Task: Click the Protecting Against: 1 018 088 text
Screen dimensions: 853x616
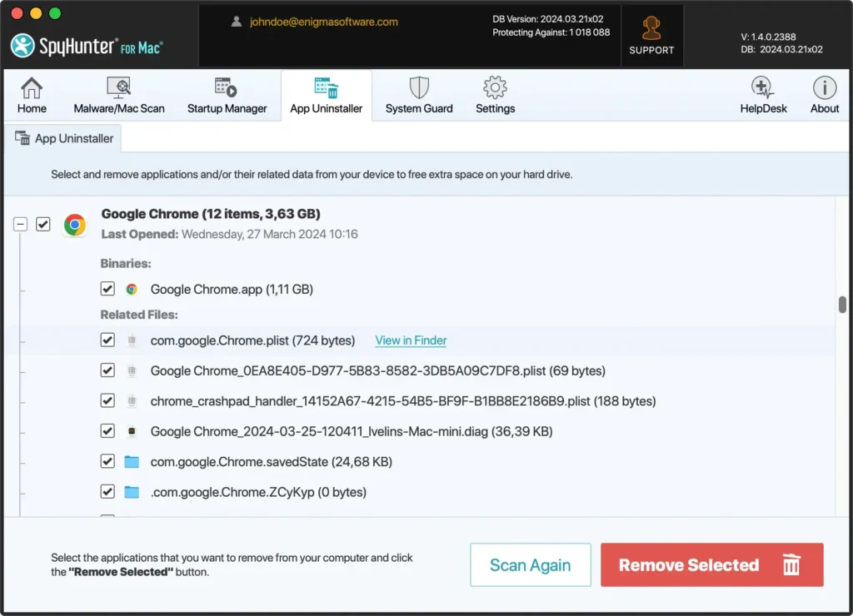Action: (551, 32)
